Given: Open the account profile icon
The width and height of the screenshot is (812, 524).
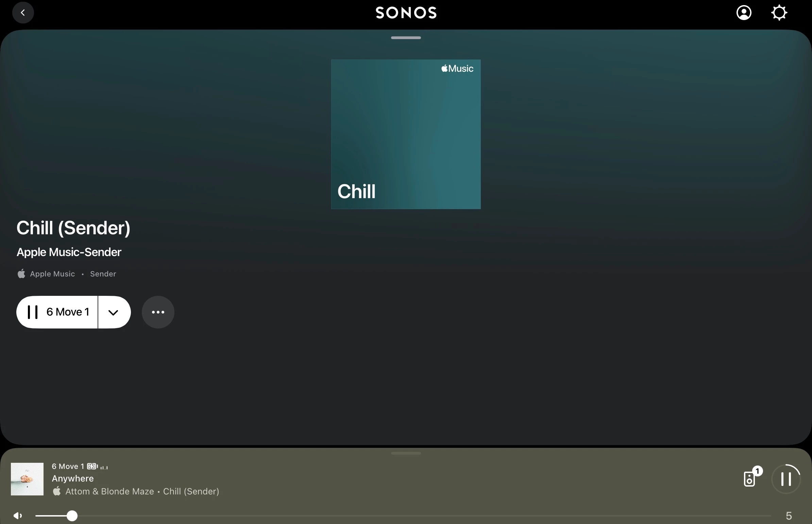Looking at the screenshot, I should (x=744, y=13).
